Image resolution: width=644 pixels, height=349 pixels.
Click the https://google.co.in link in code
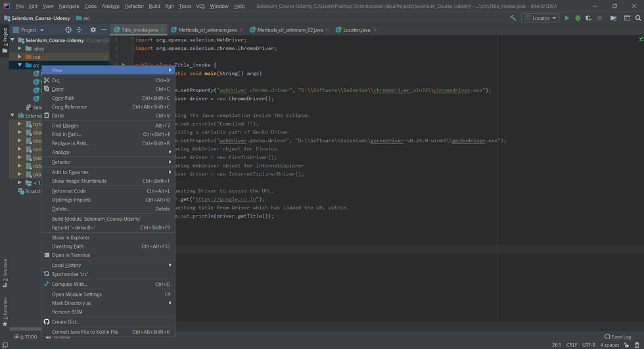point(226,199)
